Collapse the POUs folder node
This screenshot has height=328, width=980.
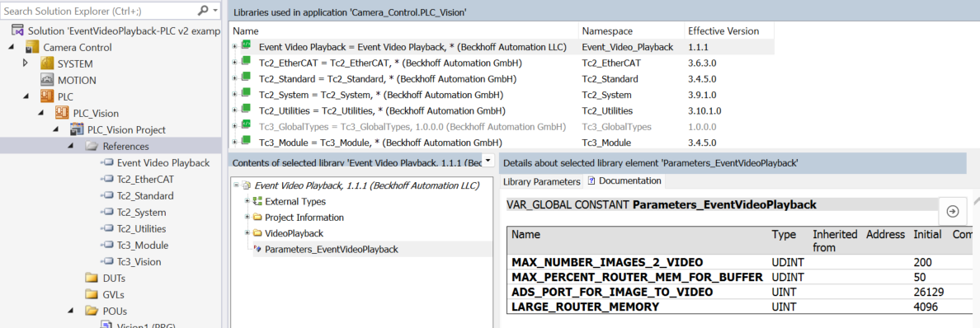click(x=71, y=312)
